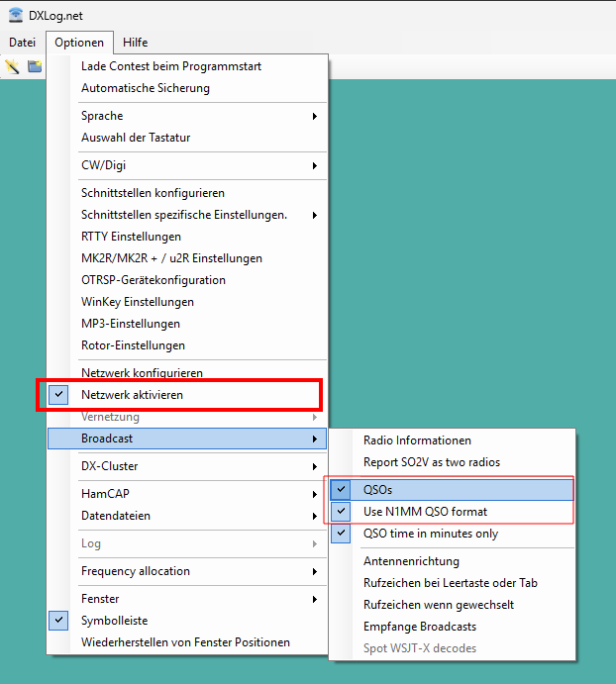Select Radio Informationen in Broadcast submenu

point(417,440)
